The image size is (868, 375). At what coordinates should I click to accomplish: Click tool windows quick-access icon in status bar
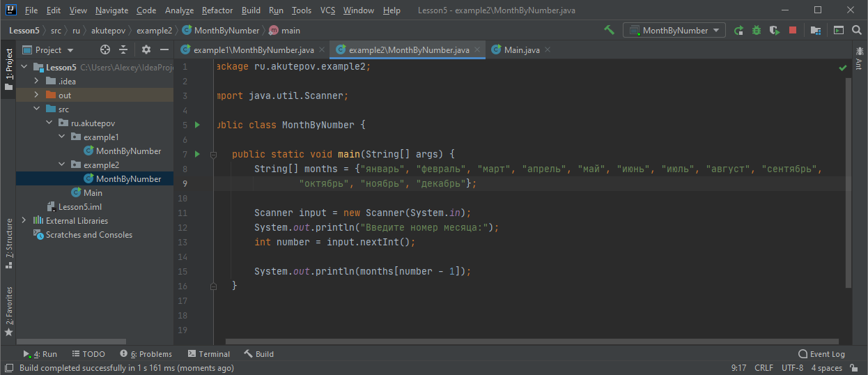click(9, 368)
